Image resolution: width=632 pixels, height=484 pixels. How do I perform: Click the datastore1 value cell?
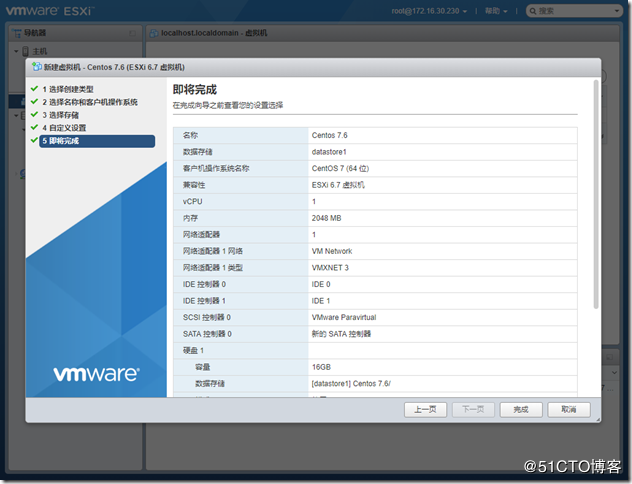pyautogui.click(x=443, y=152)
